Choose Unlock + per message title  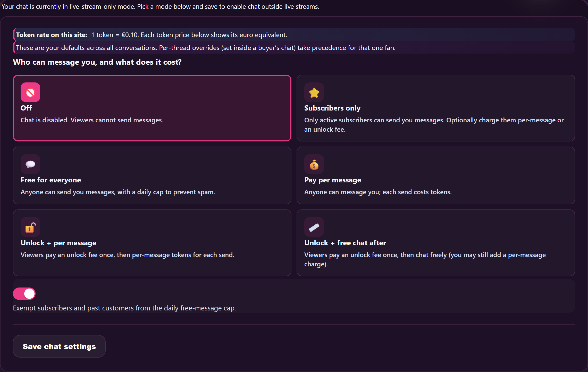[x=58, y=243]
